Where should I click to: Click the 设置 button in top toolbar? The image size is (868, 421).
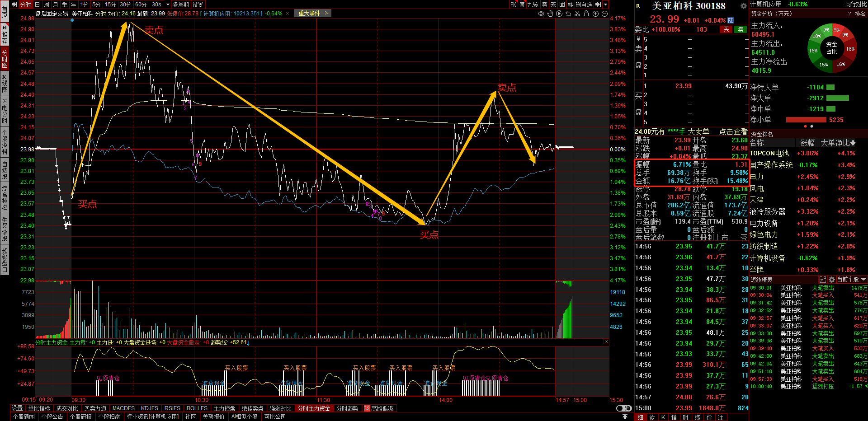[198, 5]
